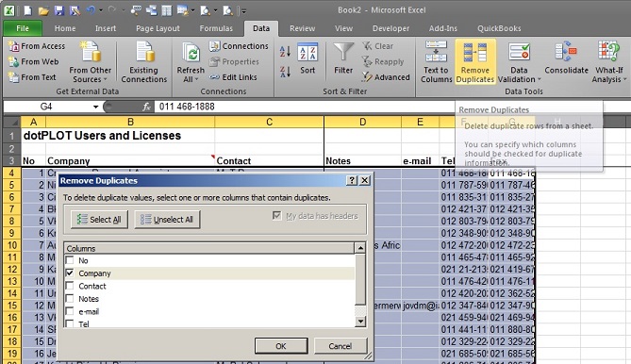Check the No column checkbox
This screenshot has height=364, width=631.
click(70, 260)
